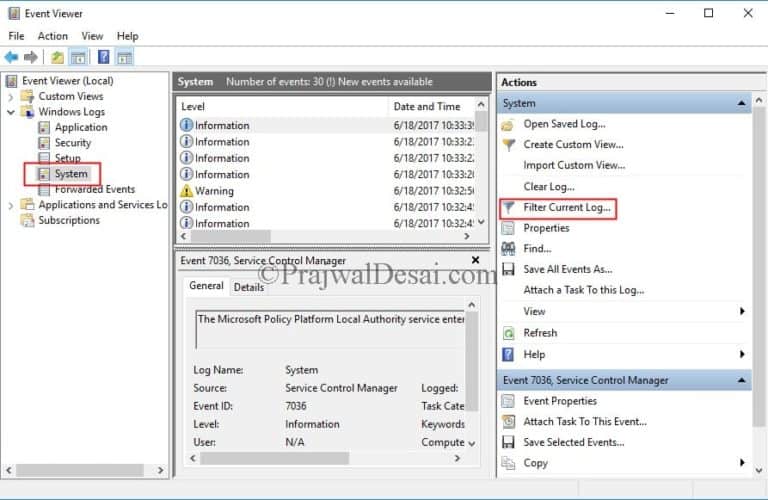Click the Up one level toolbar icon
The height and width of the screenshot is (500, 768).
tap(57, 57)
